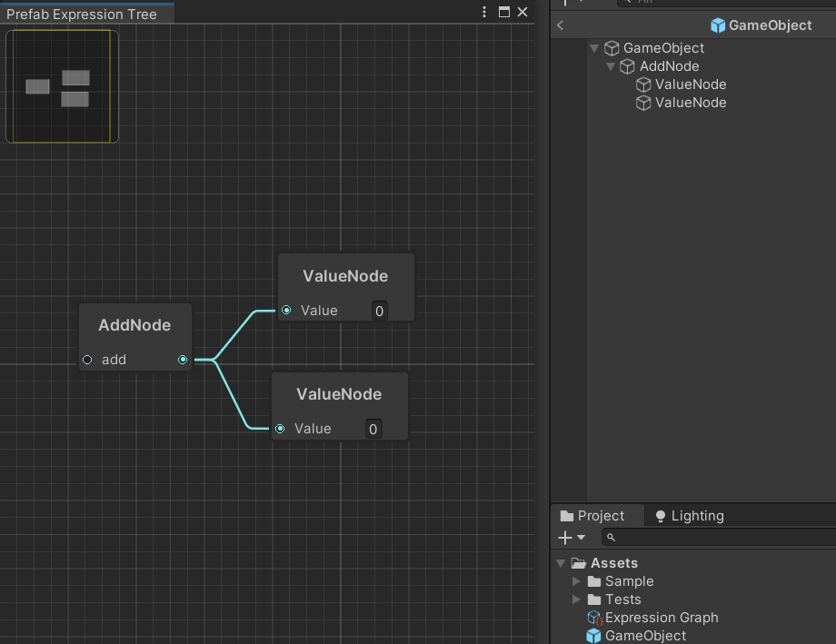Select the second ValueNode in hierarchy
The image size is (836, 644).
(x=691, y=103)
